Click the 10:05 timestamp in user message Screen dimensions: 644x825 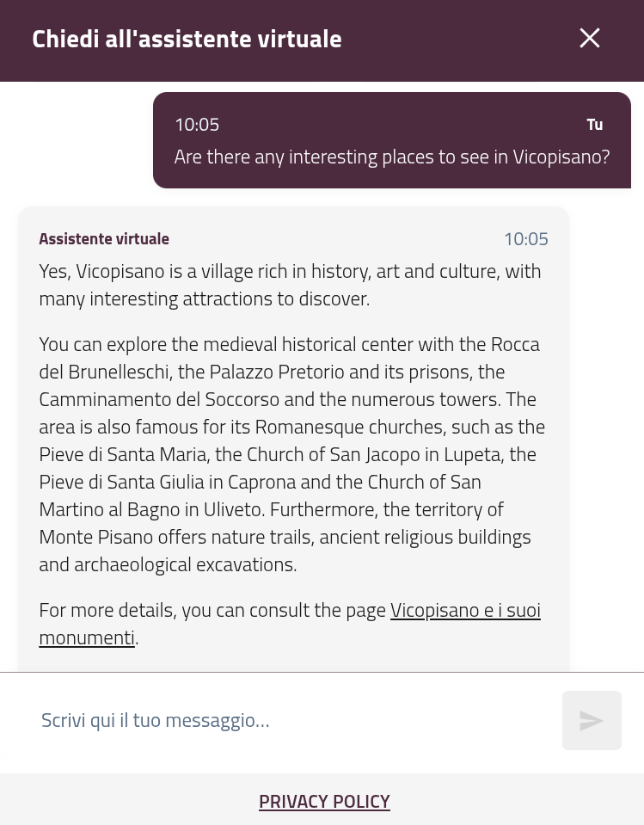click(x=197, y=125)
